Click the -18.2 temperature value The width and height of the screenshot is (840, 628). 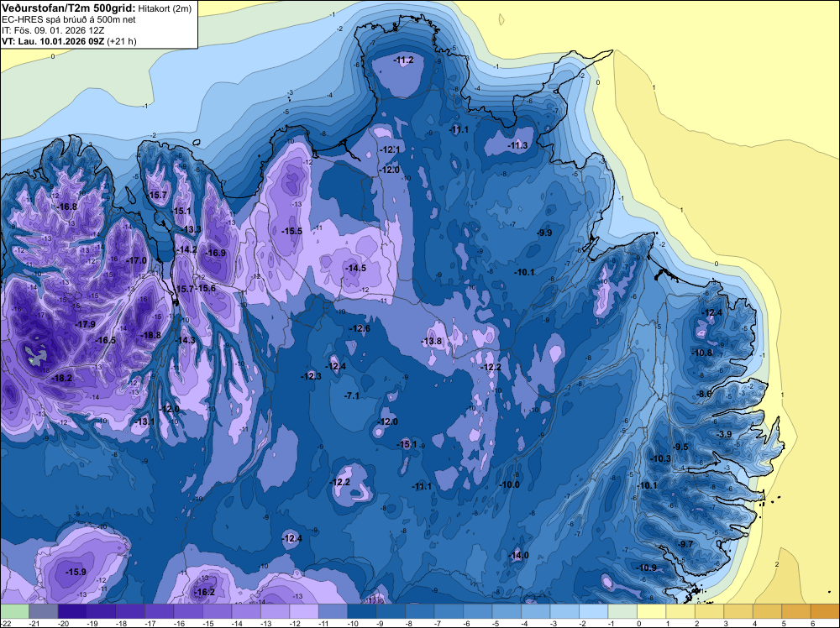pos(62,378)
